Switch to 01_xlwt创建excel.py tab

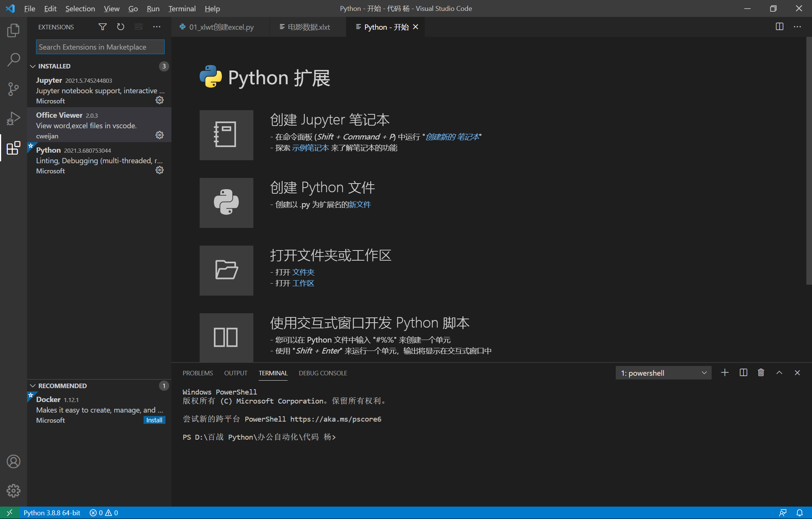(x=221, y=27)
